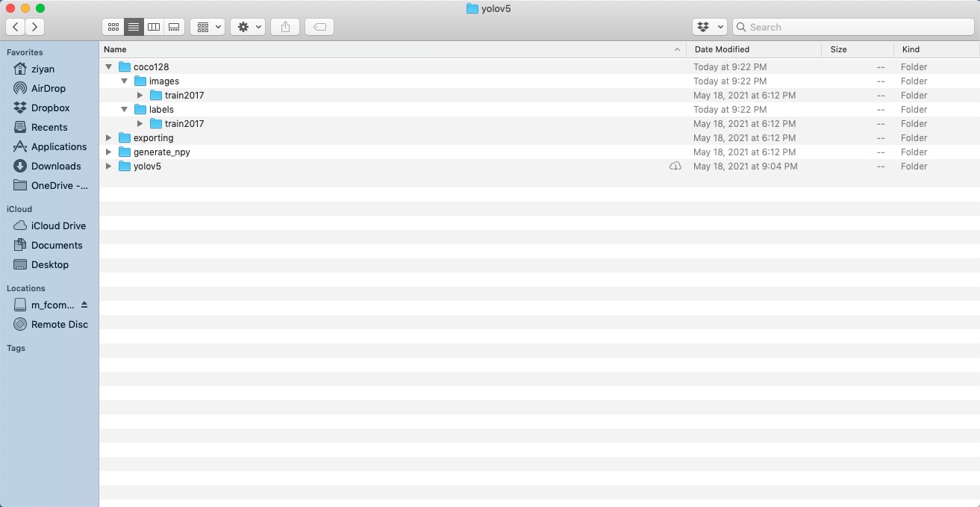
Task: Click iCloud download icon for yolov5 folder
Action: tap(675, 167)
